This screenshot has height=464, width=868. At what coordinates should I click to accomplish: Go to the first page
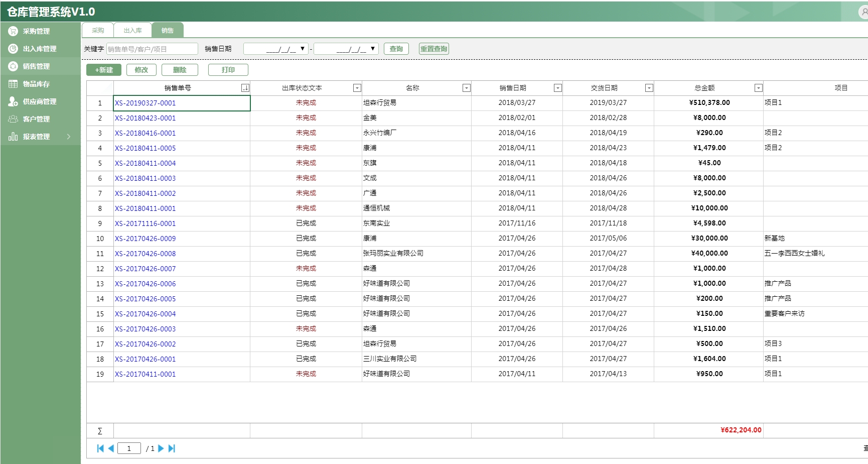100,448
